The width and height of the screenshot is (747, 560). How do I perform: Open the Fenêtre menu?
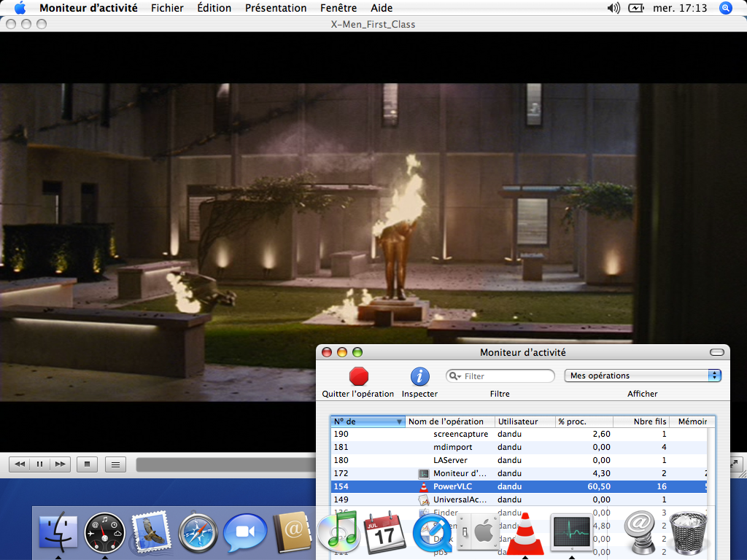click(x=338, y=7)
